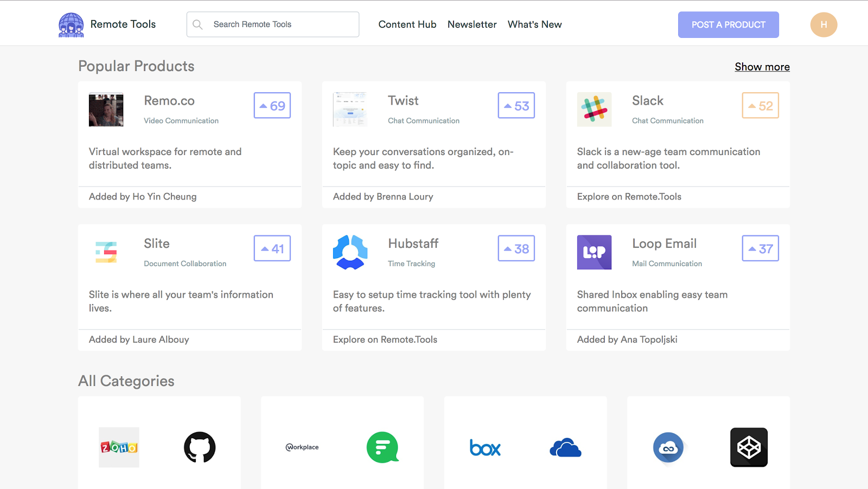The width and height of the screenshot is (868, 489).
Task: Click the Zoho logo tile
Action: coord(119,447)
